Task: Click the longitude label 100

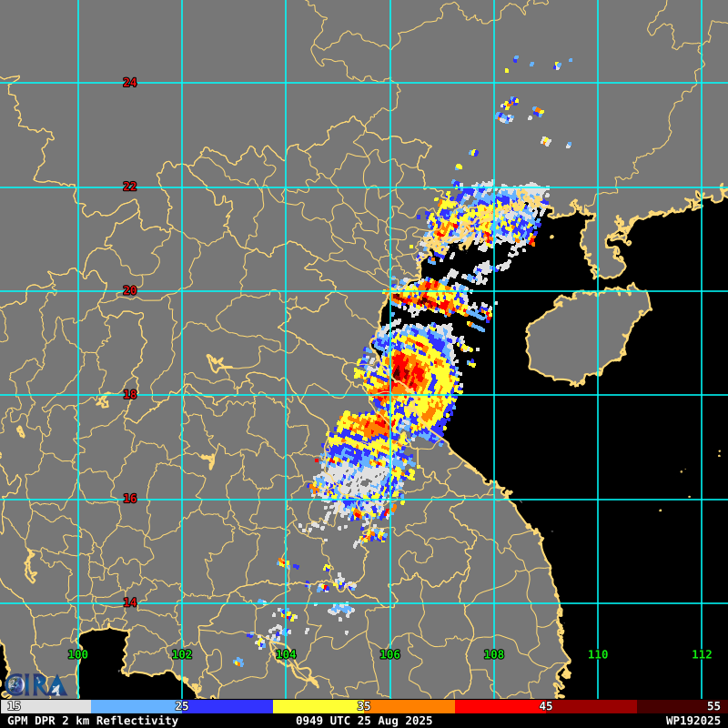Action: (x=78, y=654)
